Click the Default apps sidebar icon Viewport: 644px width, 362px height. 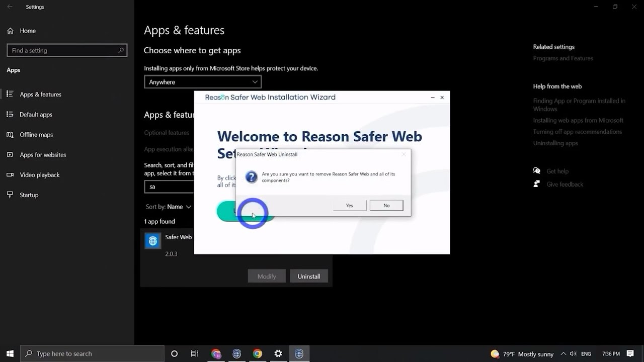[x=10, y=114]
